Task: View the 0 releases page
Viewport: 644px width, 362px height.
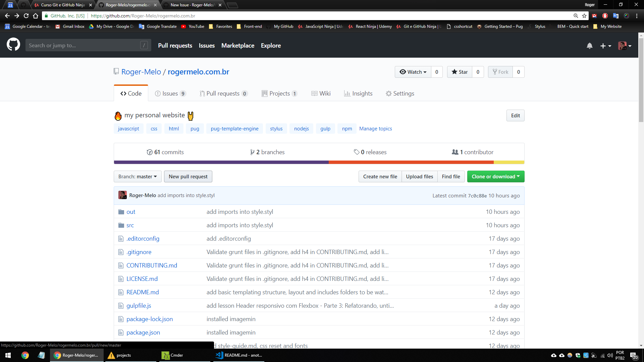Action: pyautogui.click(x=370, y=152)
